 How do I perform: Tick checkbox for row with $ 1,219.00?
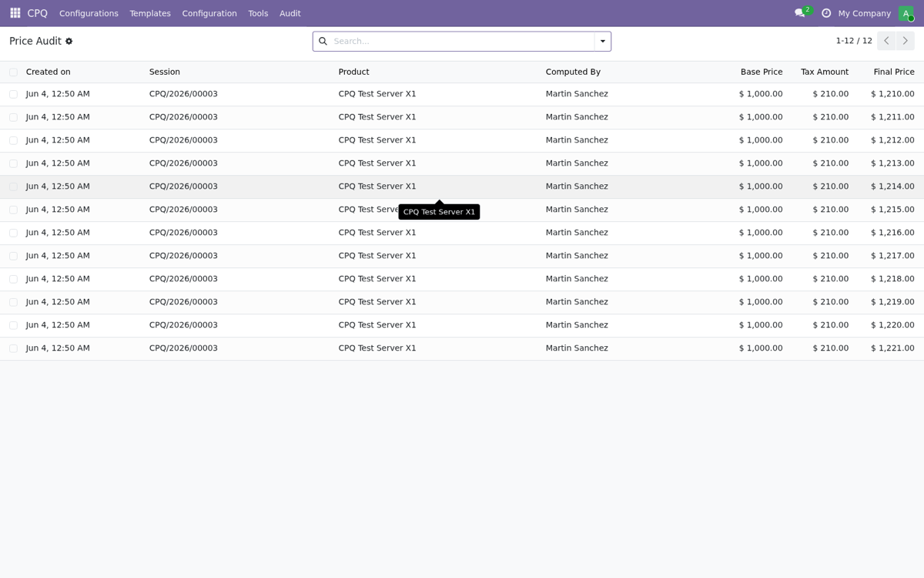(x=13, y=302)
